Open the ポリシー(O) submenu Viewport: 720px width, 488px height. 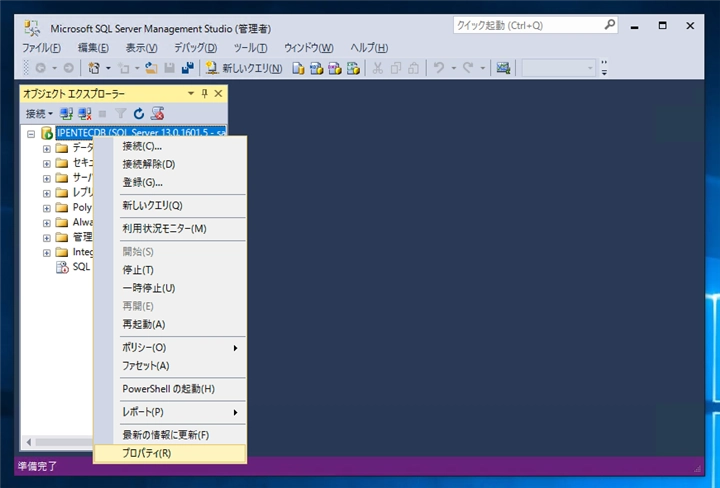point(170,348)
